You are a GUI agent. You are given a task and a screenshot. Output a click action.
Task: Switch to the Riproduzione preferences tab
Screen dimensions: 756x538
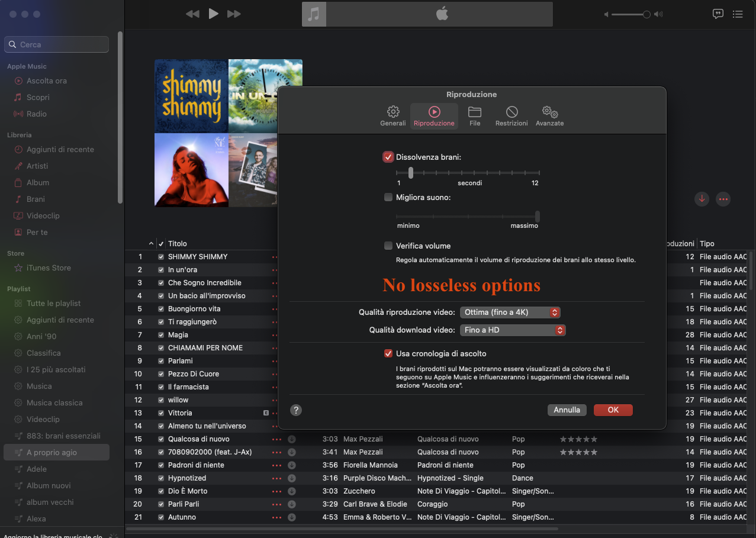pos(434,116)
